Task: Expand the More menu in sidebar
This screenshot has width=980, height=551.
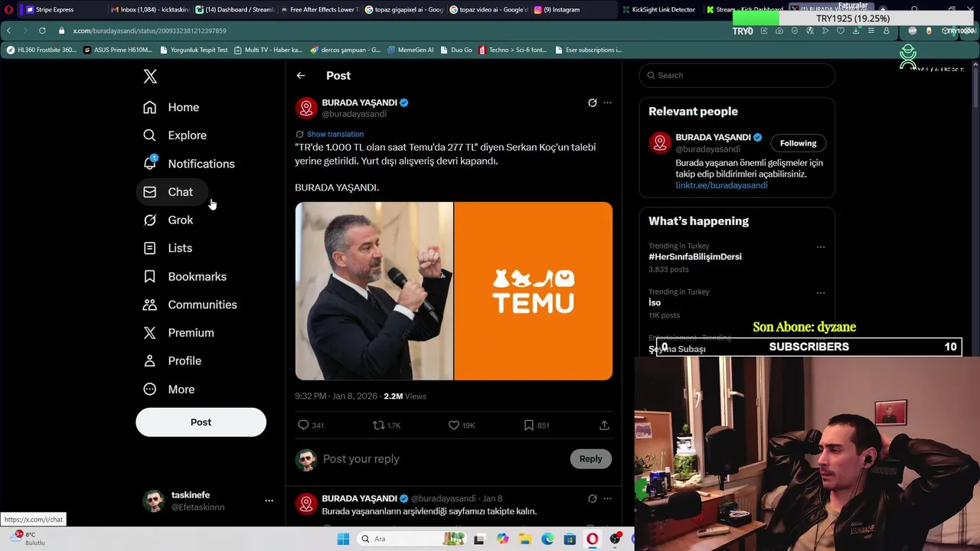Action: (x=169, y=389)
